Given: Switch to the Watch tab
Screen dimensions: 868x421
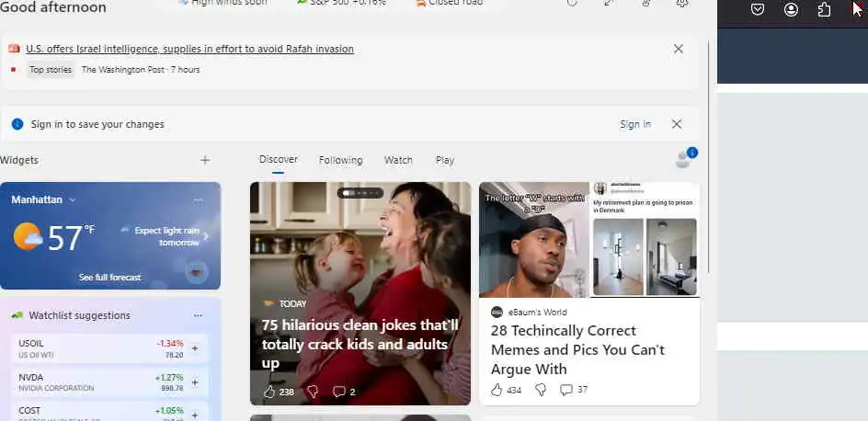Looking at the screenshot, I should click(x=398, y=160).
